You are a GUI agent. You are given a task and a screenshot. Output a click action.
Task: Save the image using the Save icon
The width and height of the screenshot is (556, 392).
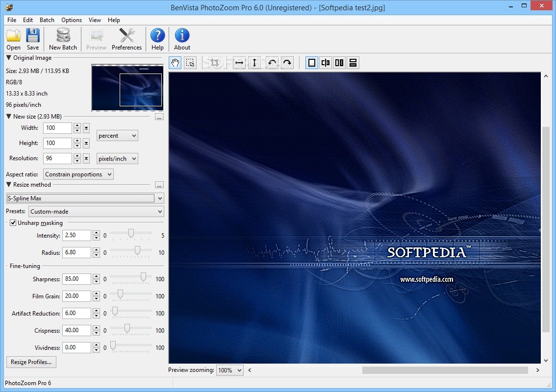point(33,39)
